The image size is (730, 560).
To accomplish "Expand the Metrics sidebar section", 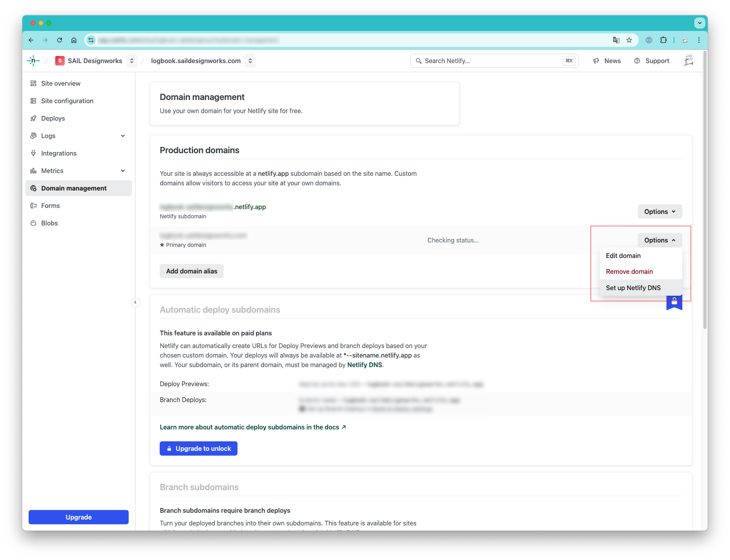I will [x=123, y=171].
